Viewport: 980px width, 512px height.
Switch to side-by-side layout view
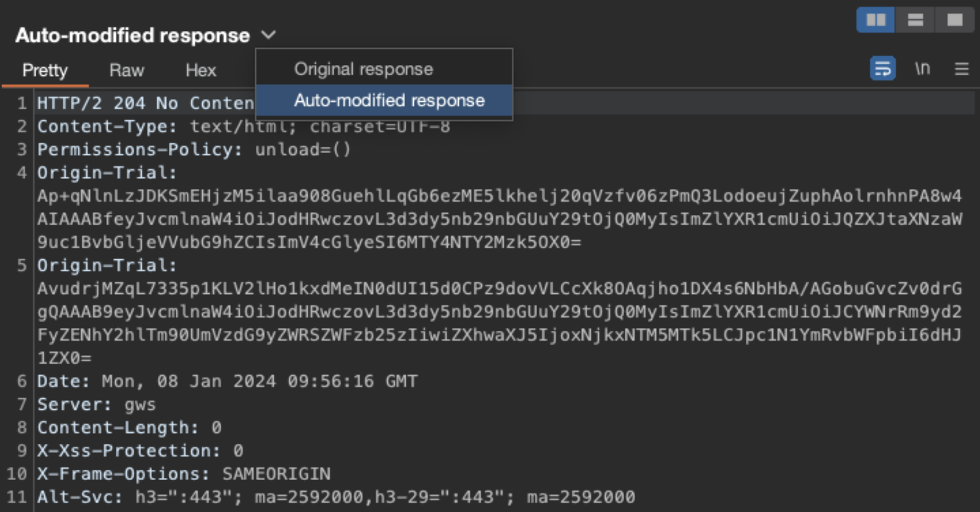(x=876, y=20)
